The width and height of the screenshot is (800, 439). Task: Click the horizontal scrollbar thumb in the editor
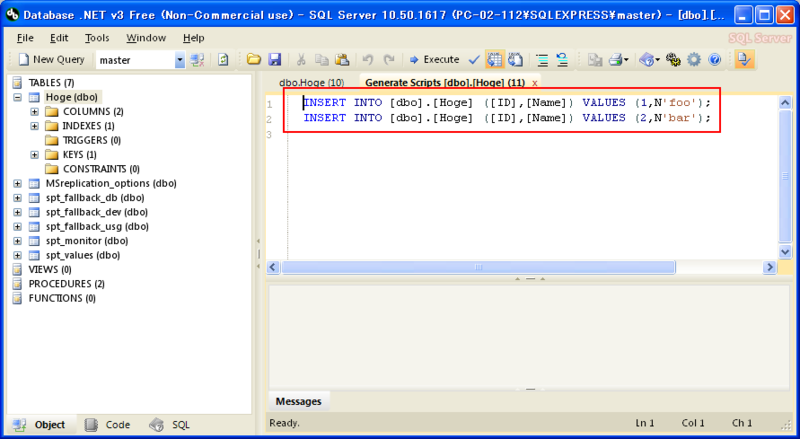(x=478, y=267)
